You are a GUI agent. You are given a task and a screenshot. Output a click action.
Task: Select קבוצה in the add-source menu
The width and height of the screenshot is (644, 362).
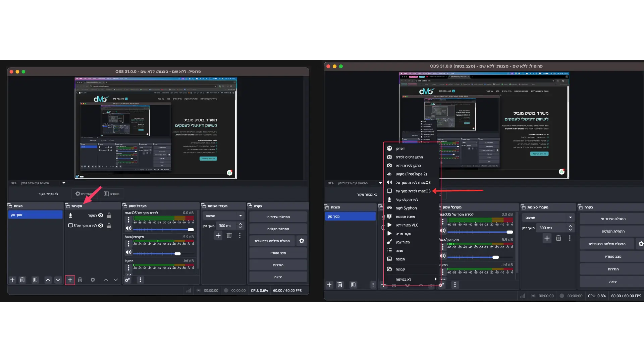pyautogui.click(x=412, y=269)
